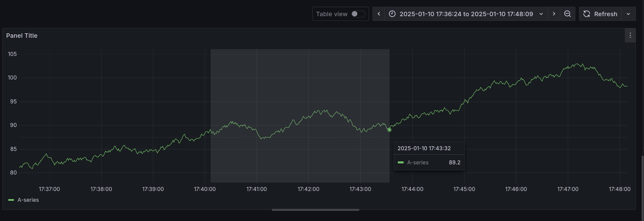Image resolution: width=644 pixels, height=221 pixels.
Task: Toggle A-series visibility in the legend
Action: coord(28,200)
